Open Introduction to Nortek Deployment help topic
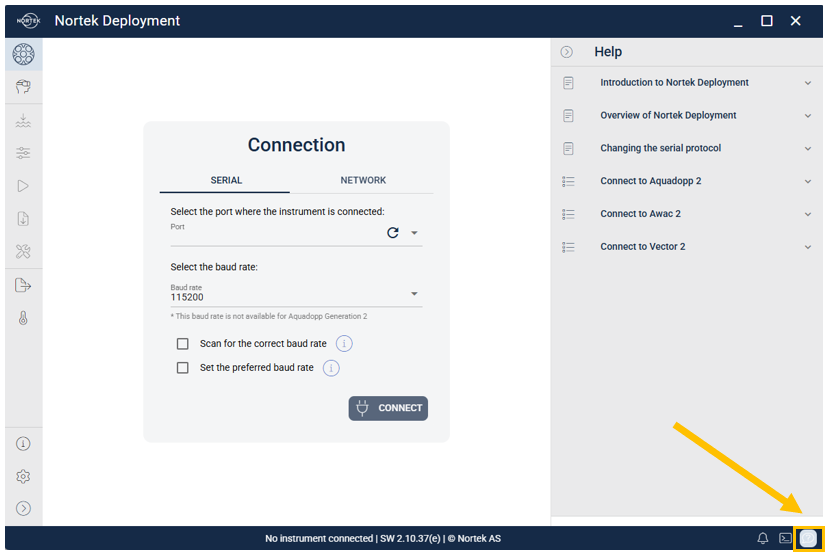The image size is (828, 555). click(x=674, y=82)
